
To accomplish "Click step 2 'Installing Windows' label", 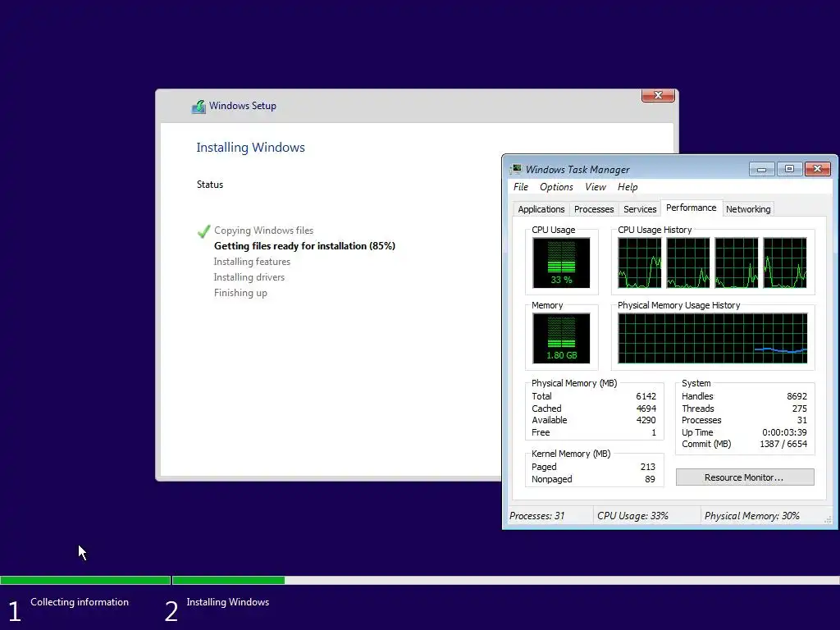I will click(x=228, y=602).
